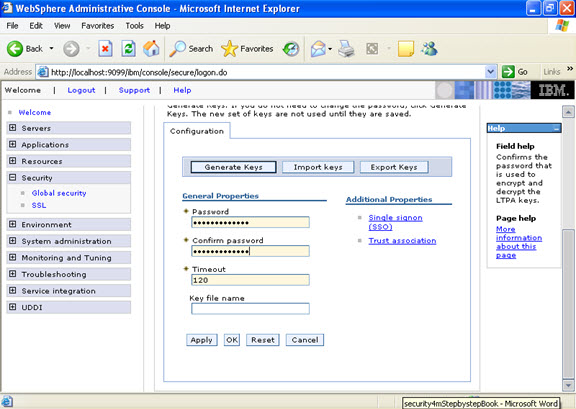The image size is (576, 409).
Task: Minimize the Help panel
Action: [557, 129]
